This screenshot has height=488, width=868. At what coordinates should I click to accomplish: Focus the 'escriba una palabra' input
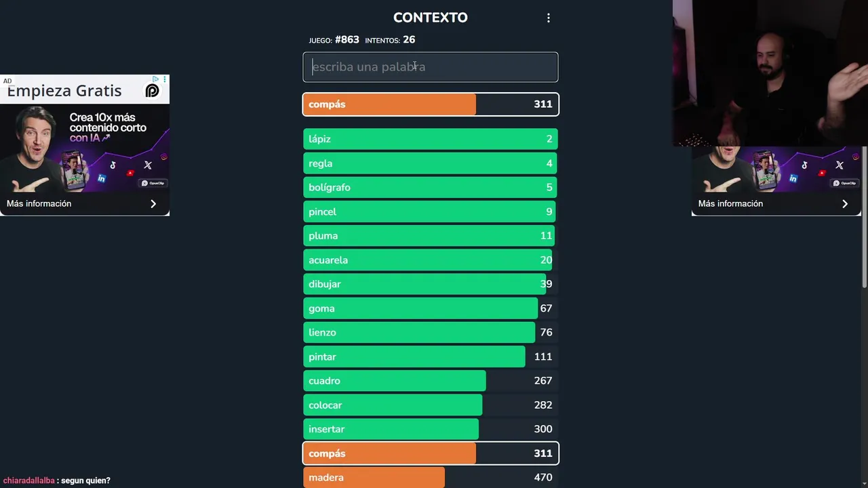point(431,67)
